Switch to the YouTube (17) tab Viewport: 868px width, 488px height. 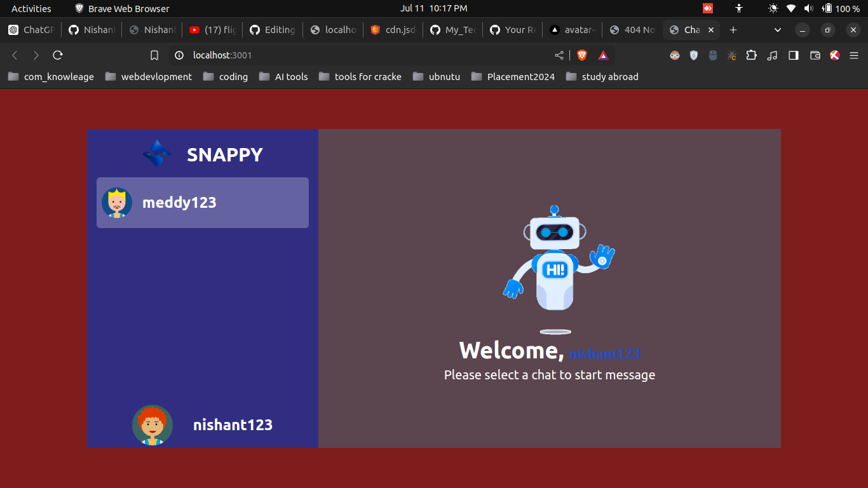coord(212,30)
